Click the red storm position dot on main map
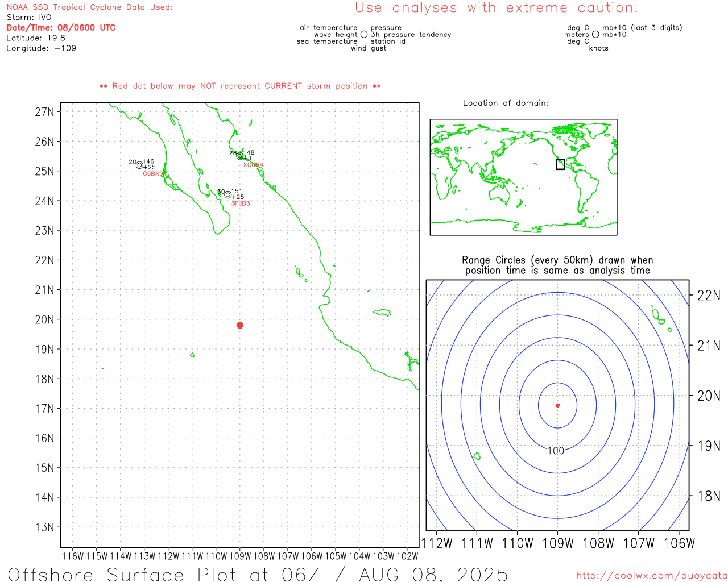Viewport: 728px width, 582px height. tap(240, 325)
